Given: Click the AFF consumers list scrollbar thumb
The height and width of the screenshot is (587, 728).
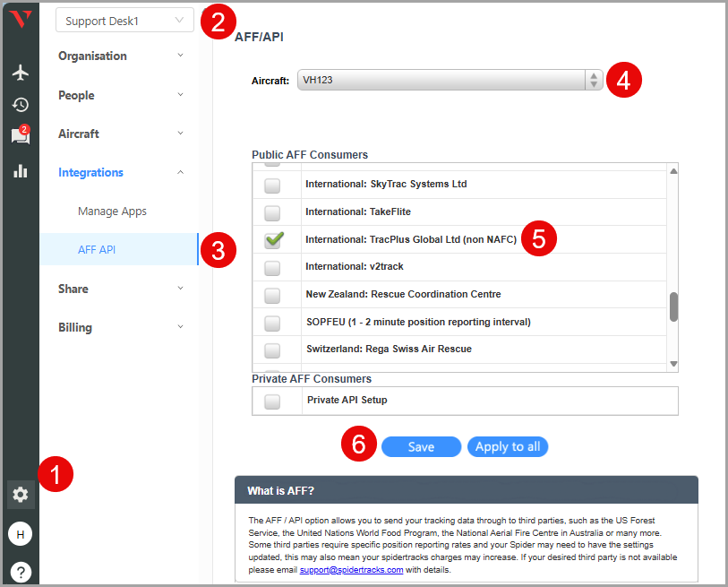Looking at the screenshot, I should [673, 306].
